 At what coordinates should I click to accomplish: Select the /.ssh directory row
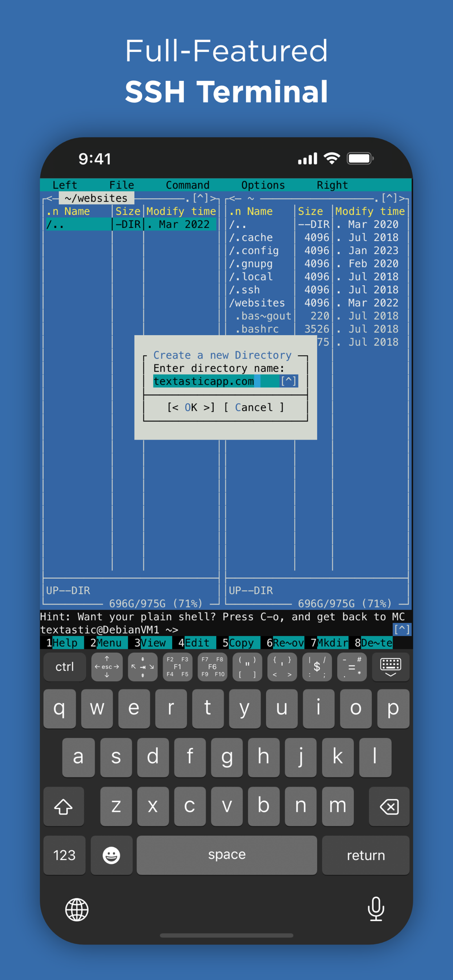tap(317, 290)
